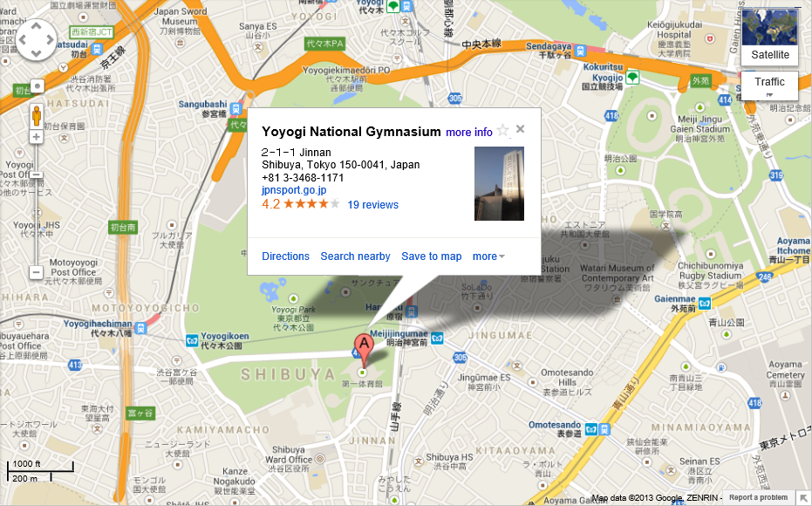812x506 pixels.
Task: Click Aoyama Cemetery label
Action: pos(785,374)
